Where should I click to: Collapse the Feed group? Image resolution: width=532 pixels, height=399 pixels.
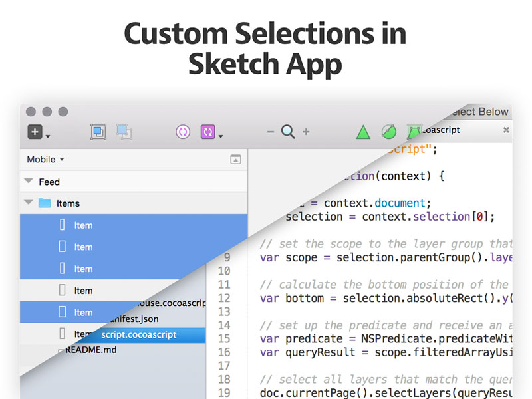(28, 181)
